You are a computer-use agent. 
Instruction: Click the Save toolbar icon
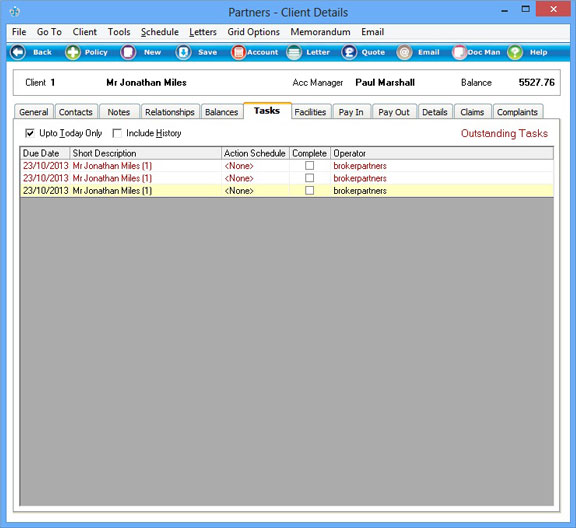[x=183, y=52]
